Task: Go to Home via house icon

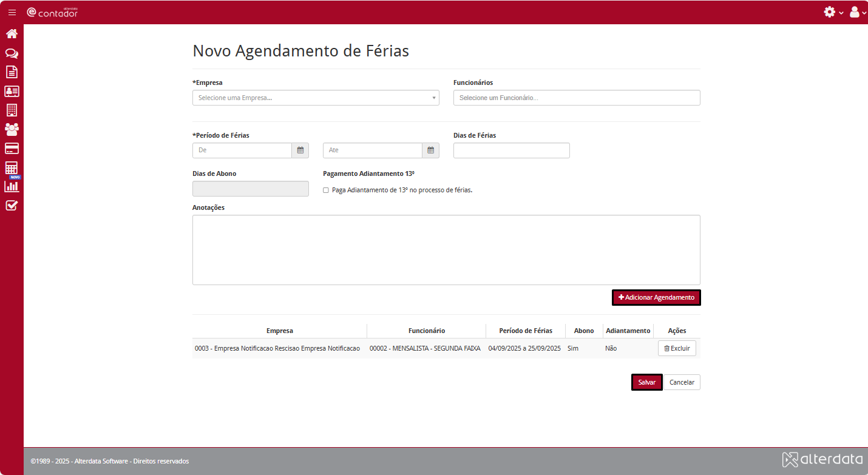Action: (12, 34)
